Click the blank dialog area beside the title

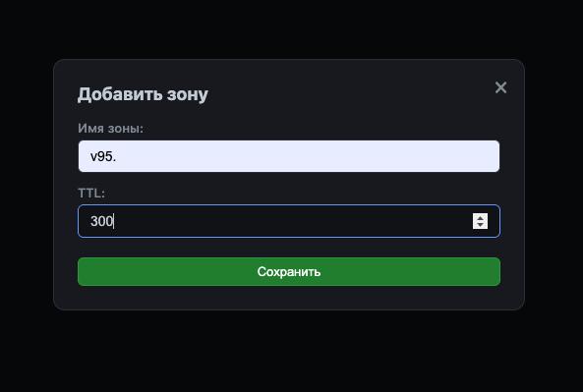(349, 94)
